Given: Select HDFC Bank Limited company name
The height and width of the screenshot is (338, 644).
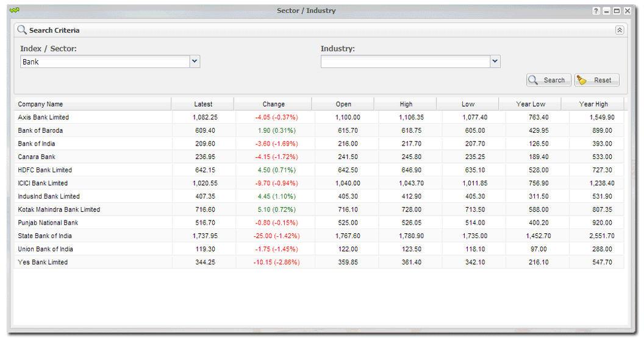Looking at the screenshot, I should (x=45, y=170).
